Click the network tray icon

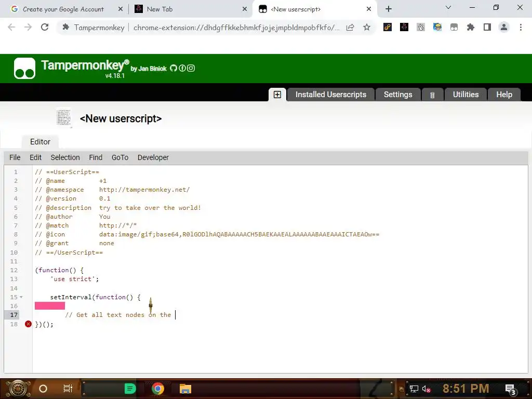click(x=414, y=389)
